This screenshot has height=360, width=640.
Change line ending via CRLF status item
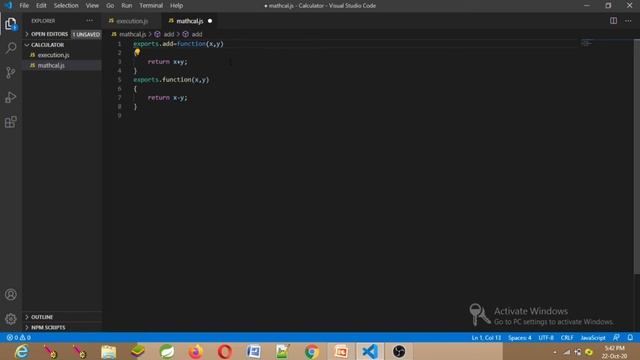[x=567, y=338]
